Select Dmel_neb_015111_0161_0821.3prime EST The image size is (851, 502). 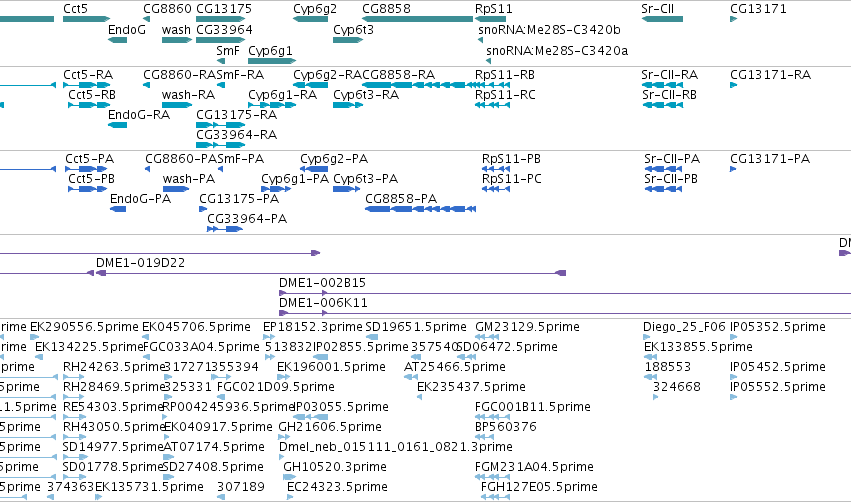tap(282, 457)
